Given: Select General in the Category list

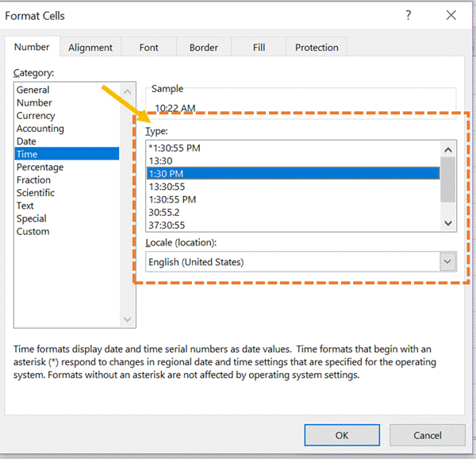Looking at the screenshot, I should tap(67, 90).
